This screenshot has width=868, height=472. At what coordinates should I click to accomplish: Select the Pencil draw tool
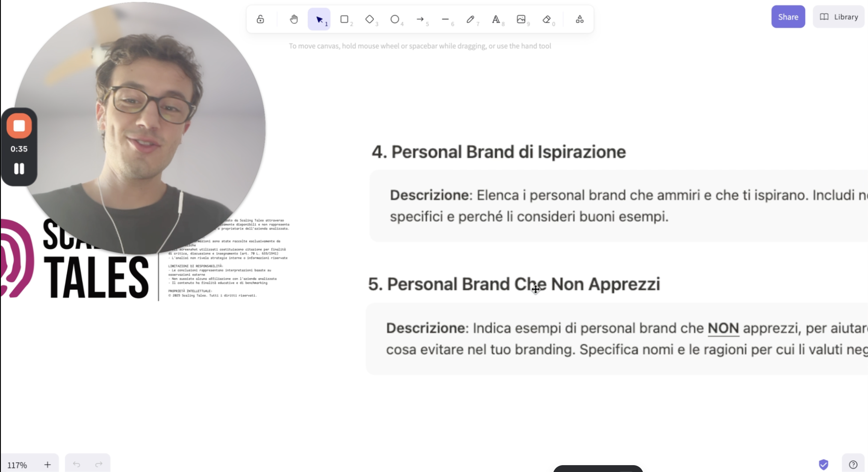pyautogui.click(x=470, y=19)
